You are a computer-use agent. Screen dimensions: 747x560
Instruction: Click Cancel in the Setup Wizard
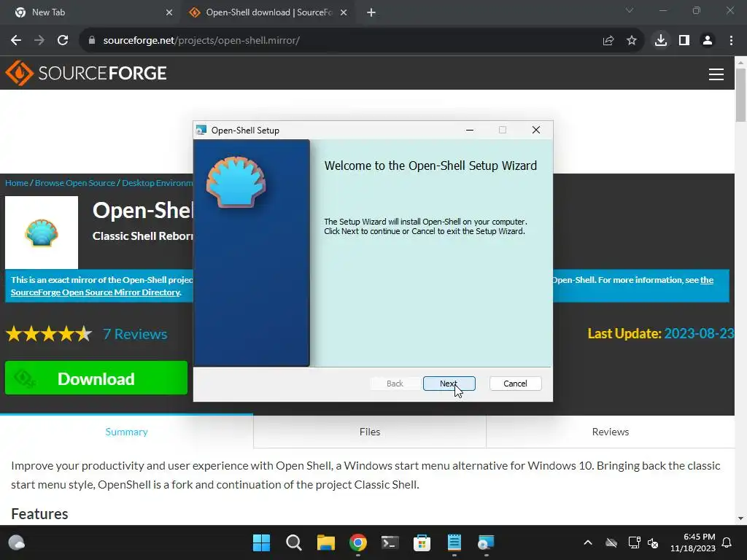tap(515, 384)
